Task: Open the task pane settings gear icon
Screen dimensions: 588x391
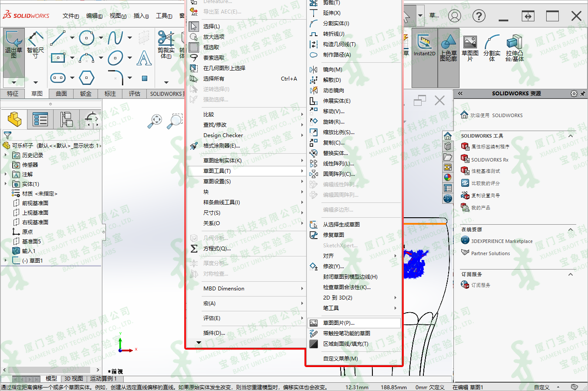Action: tap(574, 94)
